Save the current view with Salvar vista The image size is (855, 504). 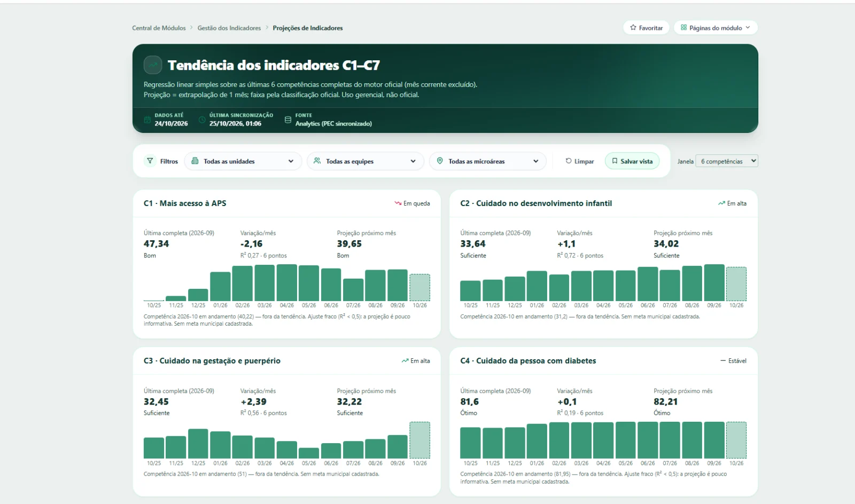click(x=632, y=161)
